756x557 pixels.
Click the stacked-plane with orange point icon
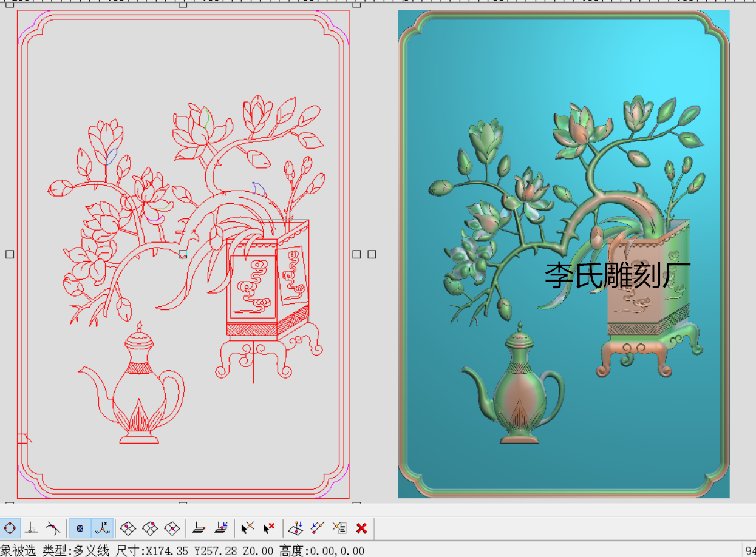(199, 528)
